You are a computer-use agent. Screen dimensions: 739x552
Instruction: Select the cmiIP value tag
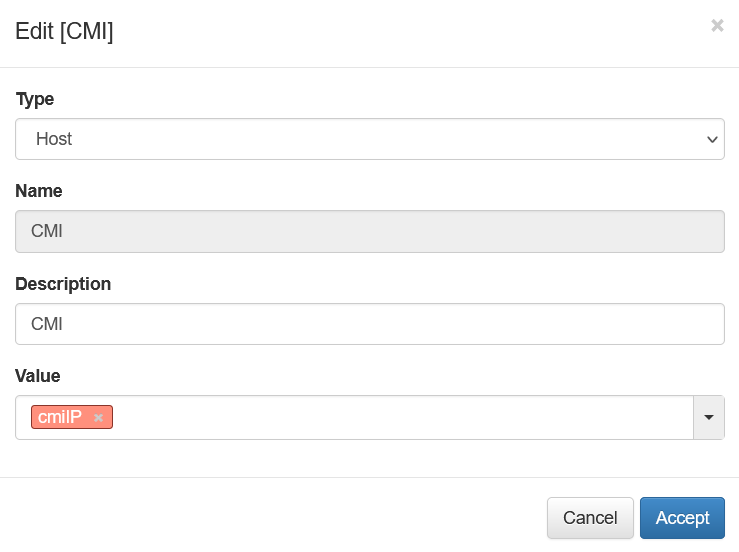pos(60,417)
